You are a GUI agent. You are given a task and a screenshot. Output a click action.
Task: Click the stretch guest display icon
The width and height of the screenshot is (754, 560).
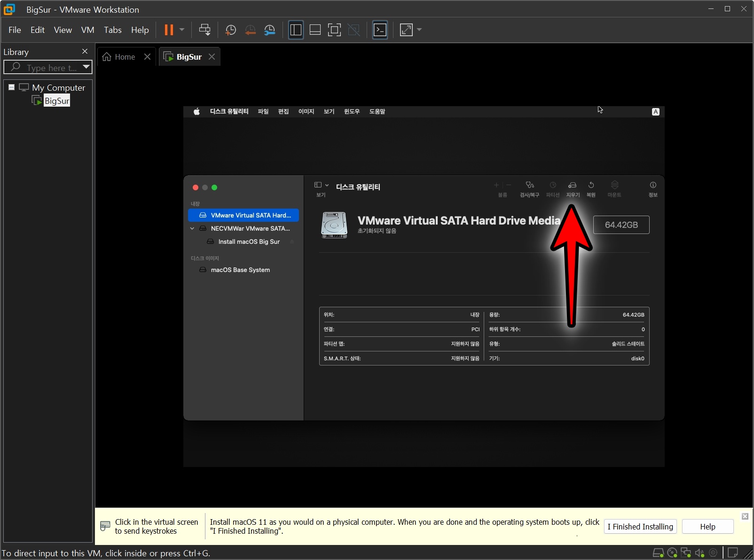click(406, 30)
